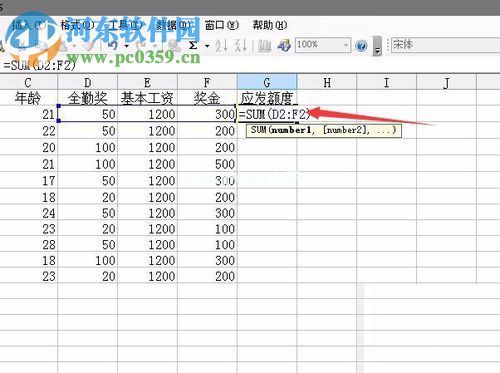Click the 应发额度 header cell
The image size is (500, 373).
(267, 98)
